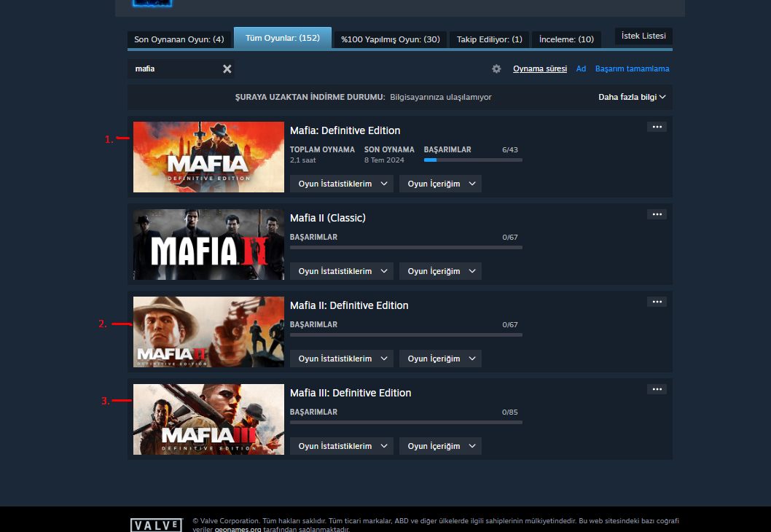
Task: Open Oyun İstatistiklerim dropdown for Mafia III
Action: tap(341, 445)
